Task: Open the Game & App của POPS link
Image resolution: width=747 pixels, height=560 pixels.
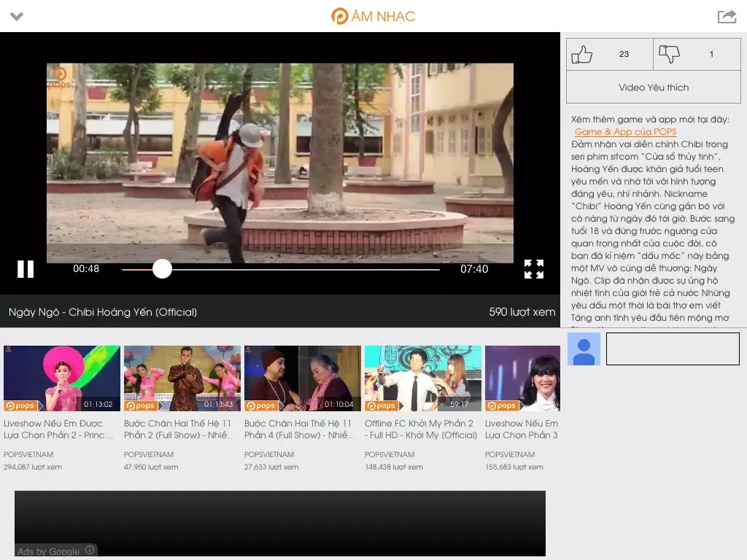Action: pyautogui.click(x=625, y=131)
